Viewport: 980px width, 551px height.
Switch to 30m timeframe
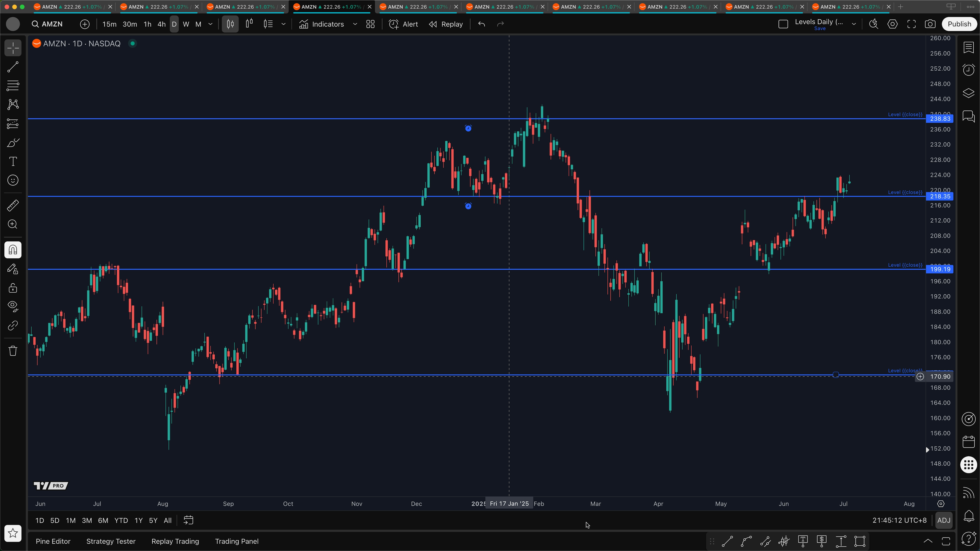point(130,24)
